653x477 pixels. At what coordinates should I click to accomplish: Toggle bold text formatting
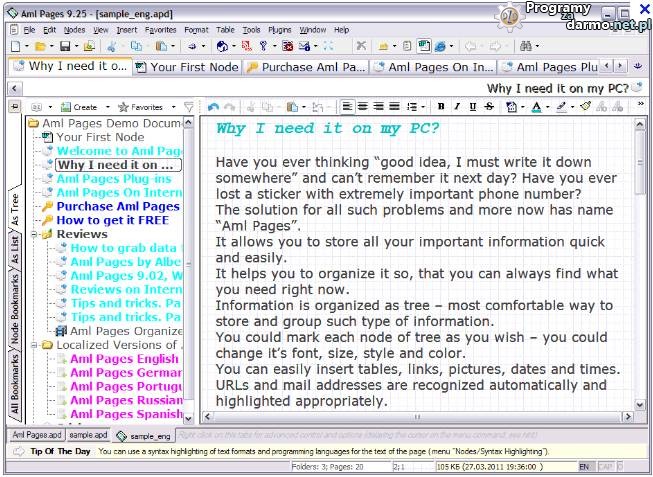[441, 107]
